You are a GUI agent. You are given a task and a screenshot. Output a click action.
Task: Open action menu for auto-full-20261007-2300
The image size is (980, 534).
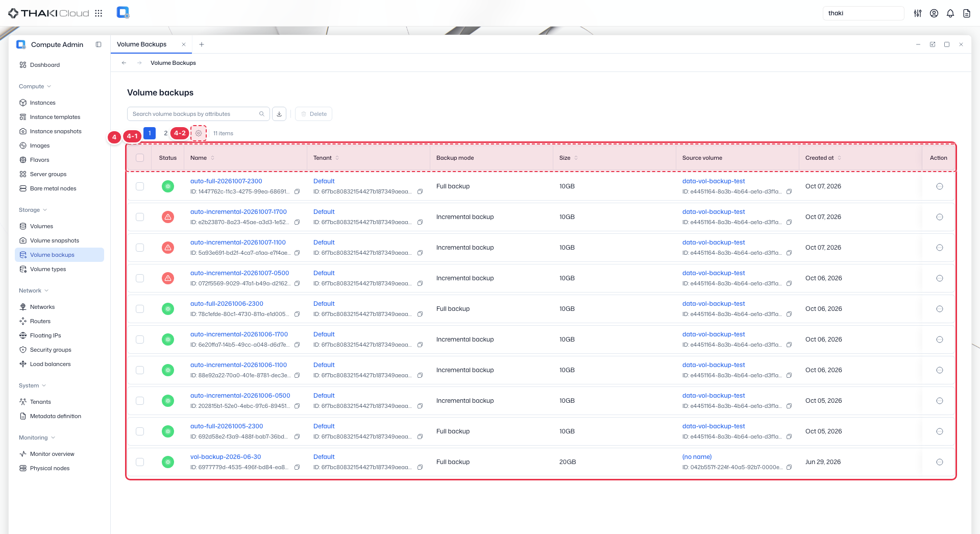tap(940, 186)
